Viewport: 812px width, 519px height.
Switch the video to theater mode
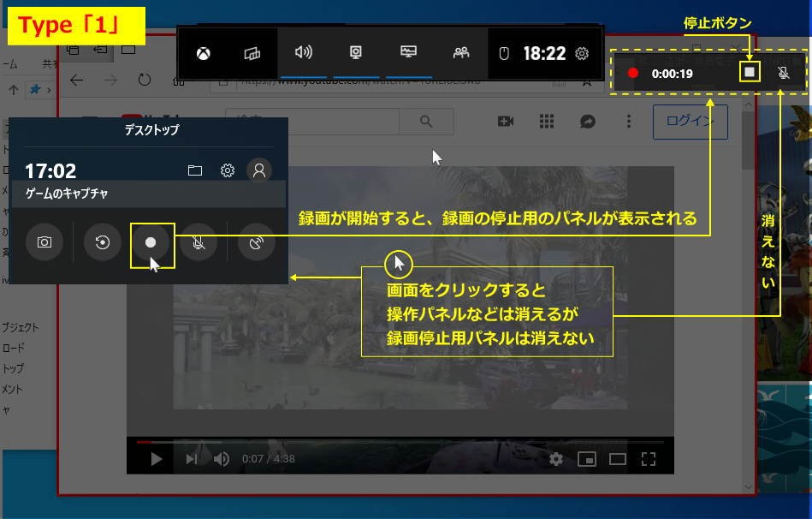pos(617,459)
